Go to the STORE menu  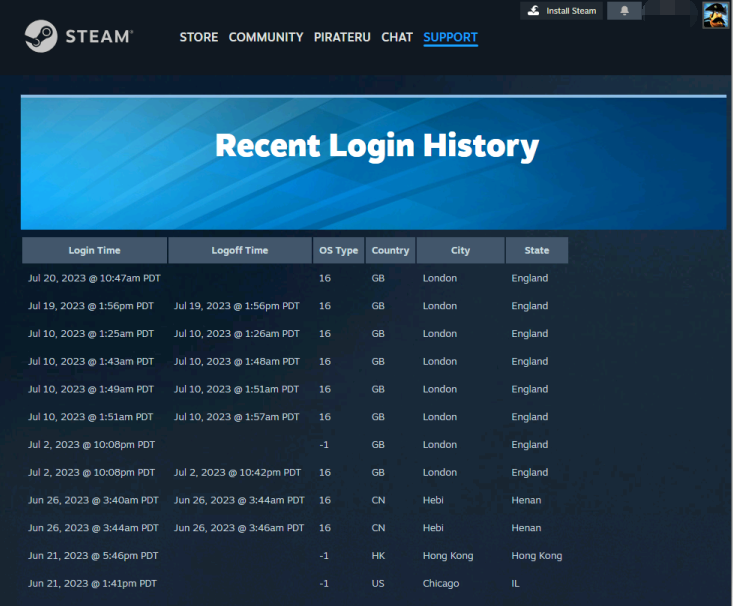199,37
